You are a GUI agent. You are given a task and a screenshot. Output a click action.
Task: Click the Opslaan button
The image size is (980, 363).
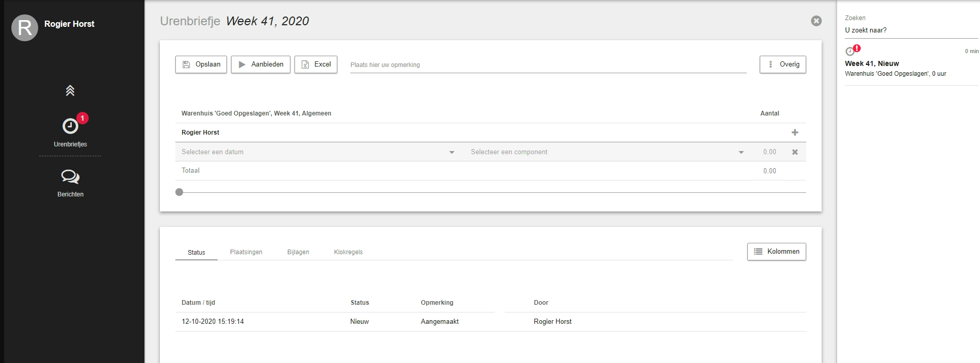pos(201,64)
